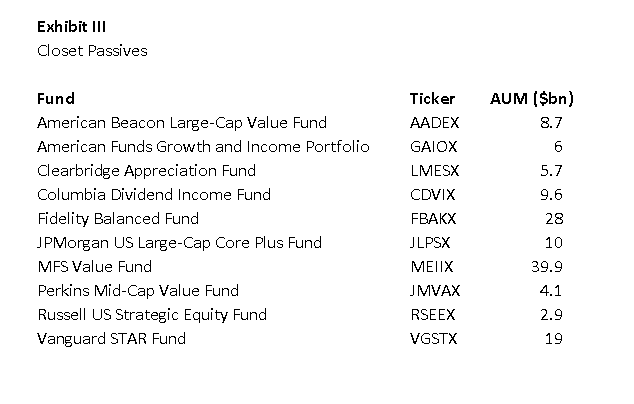Click the GAIOX ticker
This screenshot has height=404, width=634.
click(431, 147)
